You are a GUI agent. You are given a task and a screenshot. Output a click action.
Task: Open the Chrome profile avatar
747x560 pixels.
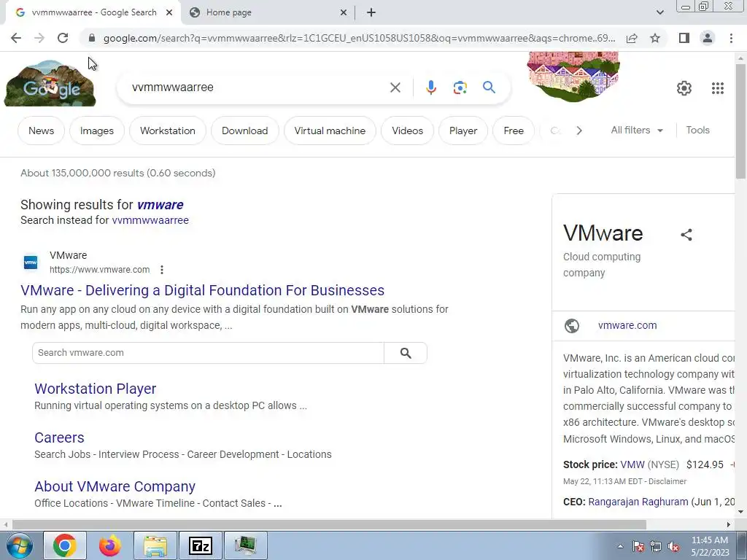708,38
